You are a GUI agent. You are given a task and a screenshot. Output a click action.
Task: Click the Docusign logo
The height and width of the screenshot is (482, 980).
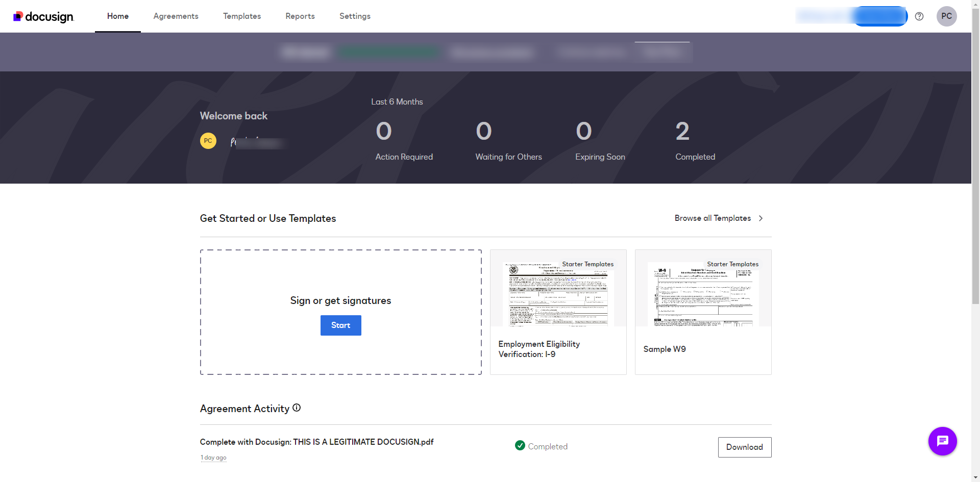(43, 17)
